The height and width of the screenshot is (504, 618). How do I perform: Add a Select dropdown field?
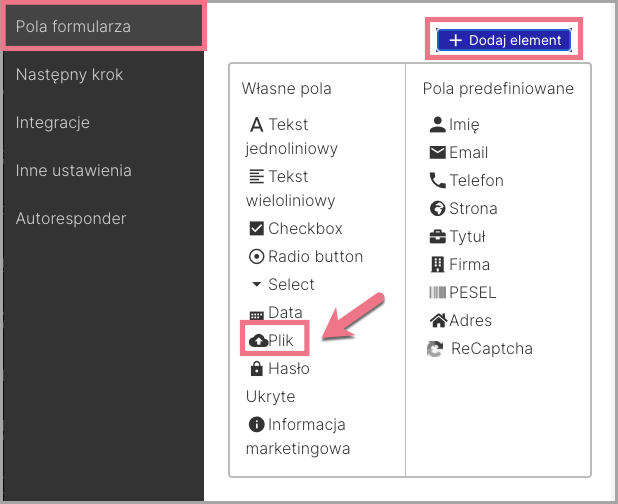coord(283,285)
